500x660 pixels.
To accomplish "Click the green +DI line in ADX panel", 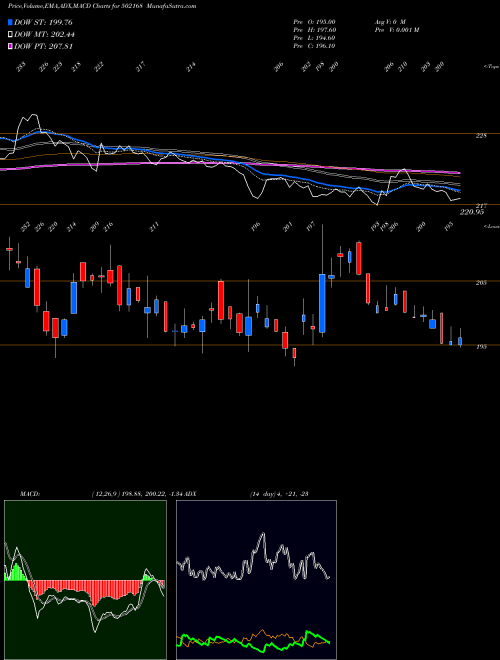I will pyautogui.click(x=253, y=641).
